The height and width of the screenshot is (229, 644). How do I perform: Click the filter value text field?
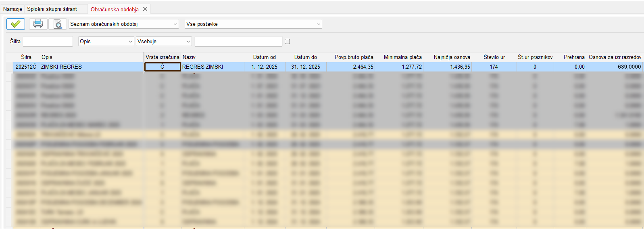[x=238, y=41]
